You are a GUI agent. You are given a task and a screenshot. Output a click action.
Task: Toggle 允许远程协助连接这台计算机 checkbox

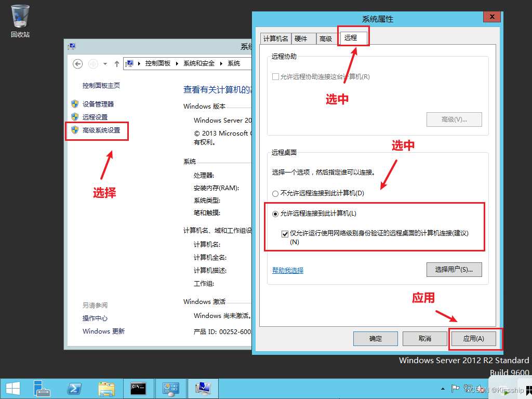(x=275, y=77)
